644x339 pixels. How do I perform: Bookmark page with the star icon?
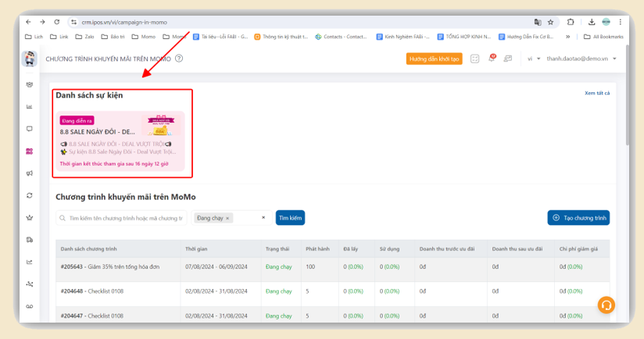pos(550,22)
